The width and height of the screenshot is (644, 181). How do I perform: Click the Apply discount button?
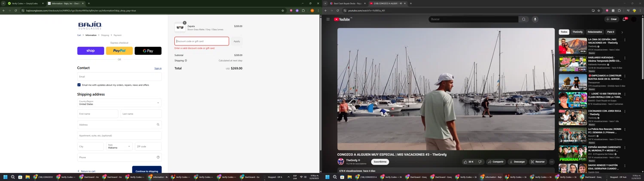coord(237,41)
